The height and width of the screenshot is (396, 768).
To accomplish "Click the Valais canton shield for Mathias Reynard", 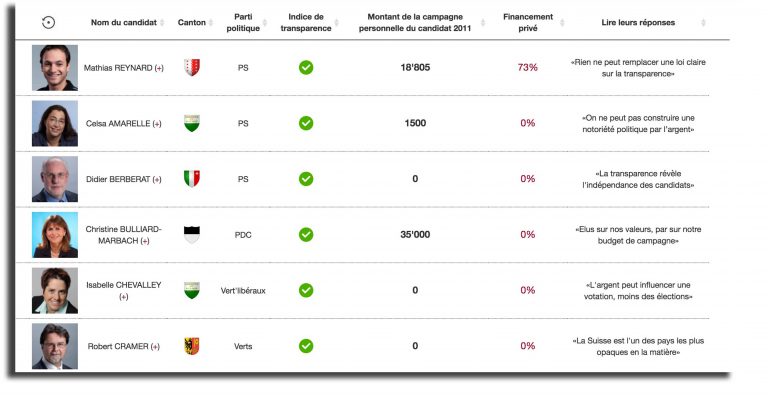I will pyautogui.click(x=192, y=68).
